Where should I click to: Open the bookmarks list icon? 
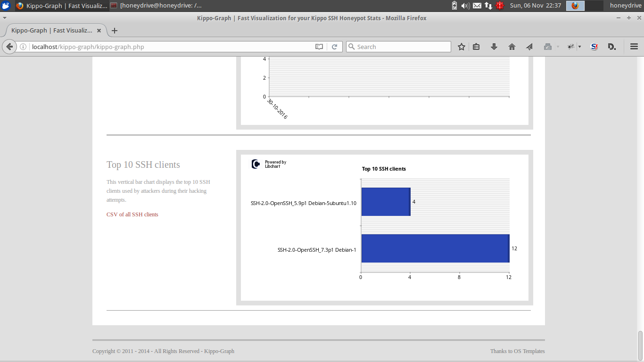point(476,47)
